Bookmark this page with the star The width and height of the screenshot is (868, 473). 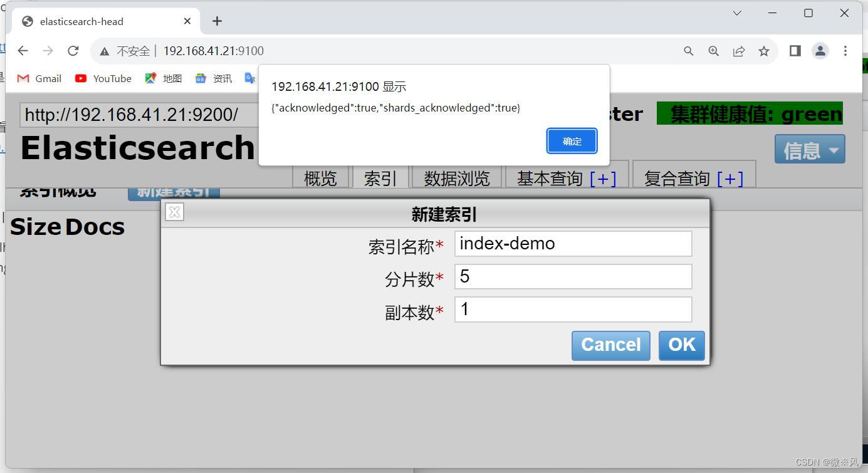[x=764, y=51]
